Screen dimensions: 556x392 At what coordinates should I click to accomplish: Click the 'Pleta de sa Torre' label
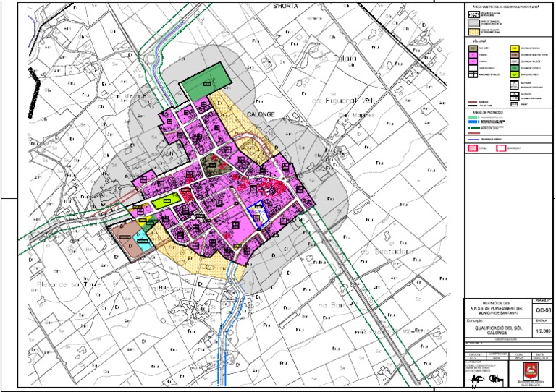click(x=69, y=284)
